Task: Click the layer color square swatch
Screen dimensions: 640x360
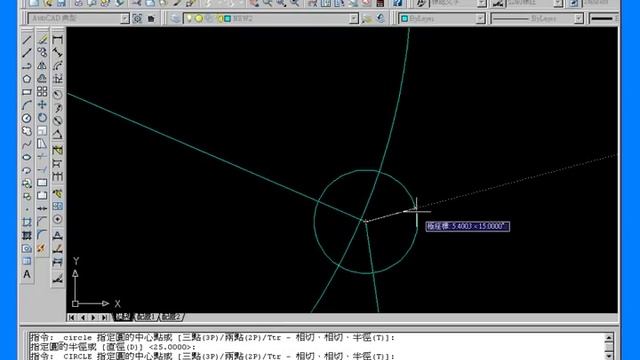Action: pos(228,18)
